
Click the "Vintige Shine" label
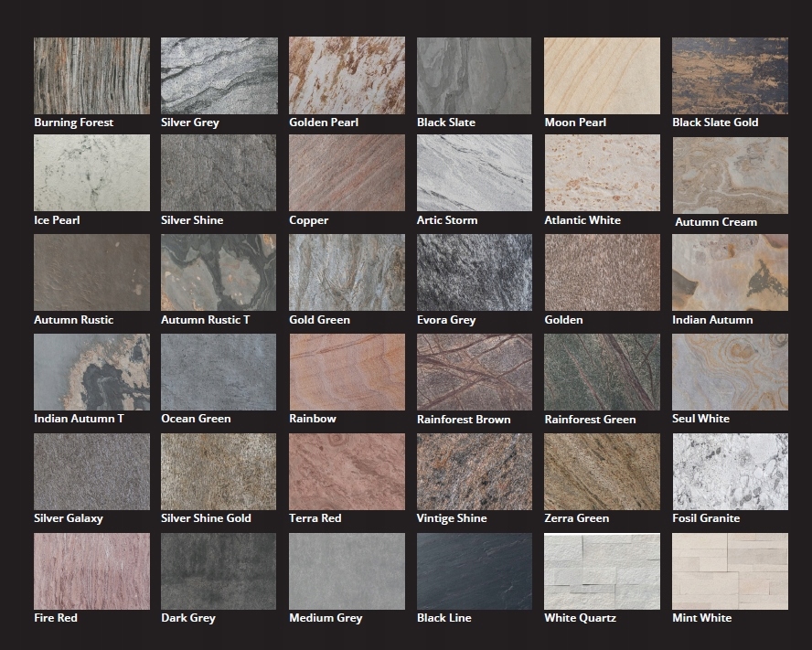(452, 519)
